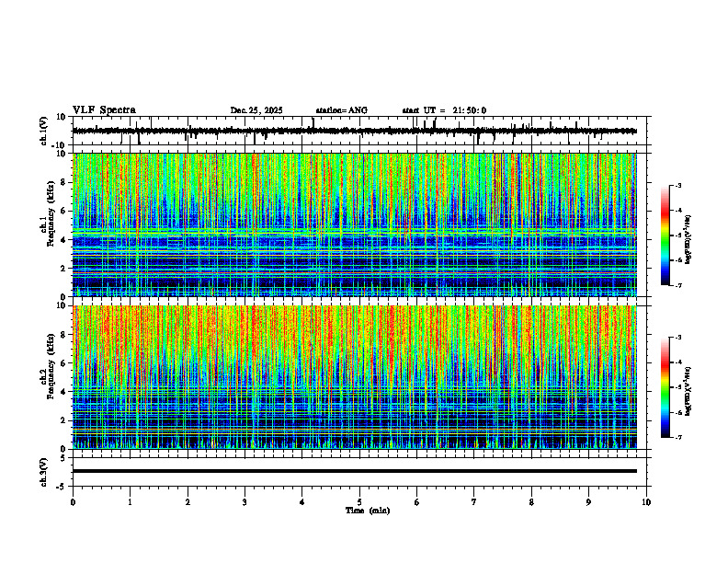The width and height of the screenshot is (728, 563).
Task: Click the ch.2 colorbar log(PSD) unit label
Action: 689,390
